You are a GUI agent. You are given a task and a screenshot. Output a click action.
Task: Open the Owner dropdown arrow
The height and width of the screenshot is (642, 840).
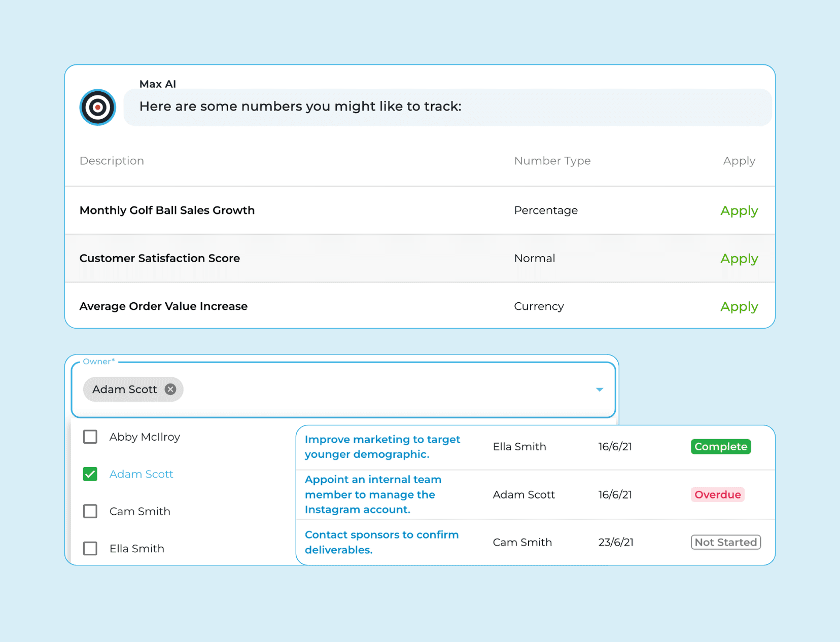[600, 389]
